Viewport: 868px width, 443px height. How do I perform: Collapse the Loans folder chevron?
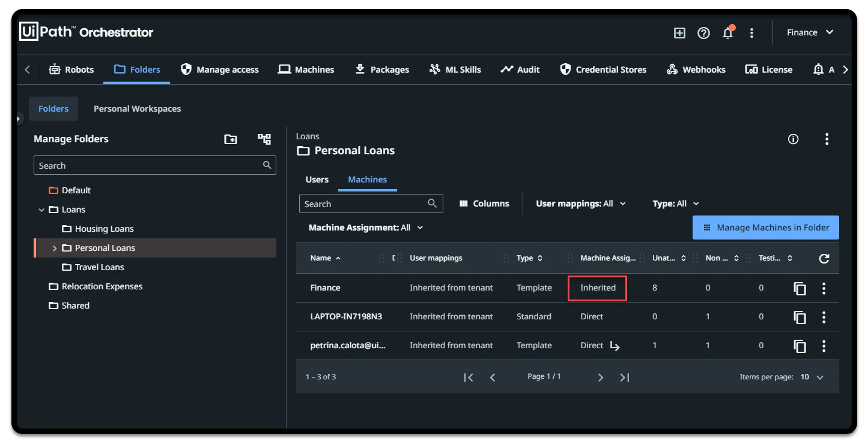coord(41,209)
